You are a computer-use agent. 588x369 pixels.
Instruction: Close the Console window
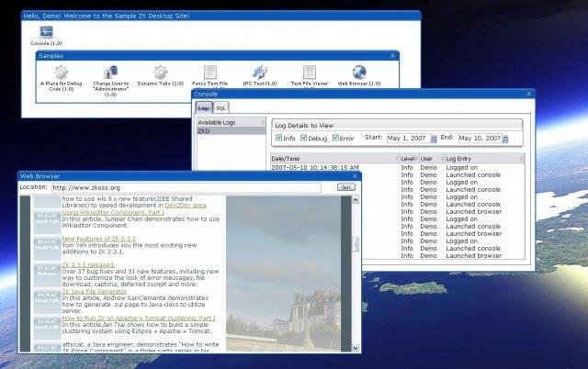[529, 94]
